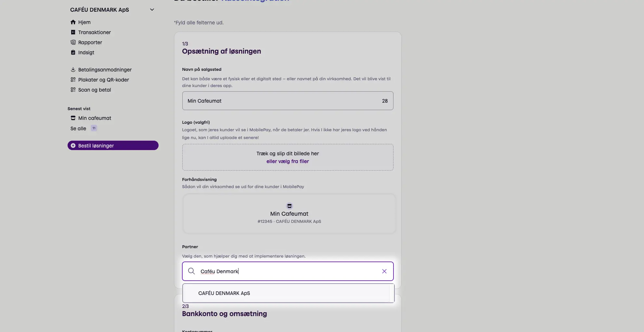Click the Plakater og QR-koder icon

(x=73, y=80)
